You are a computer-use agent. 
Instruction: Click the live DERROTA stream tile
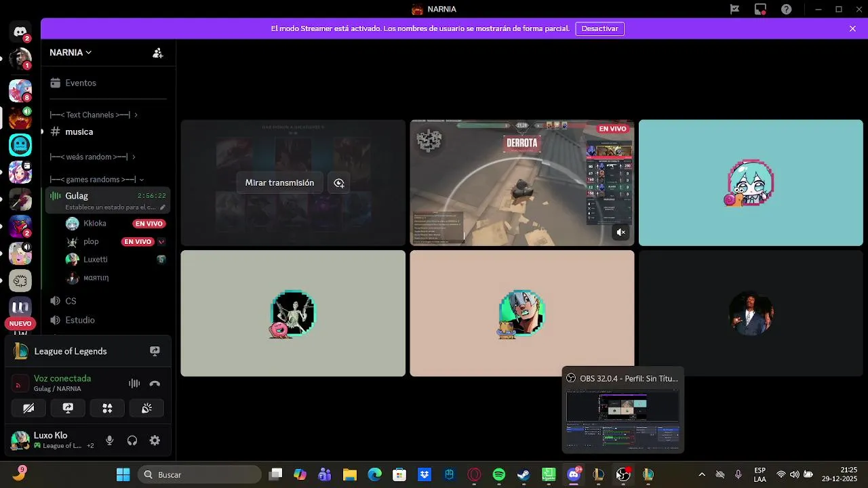(522, 183)
